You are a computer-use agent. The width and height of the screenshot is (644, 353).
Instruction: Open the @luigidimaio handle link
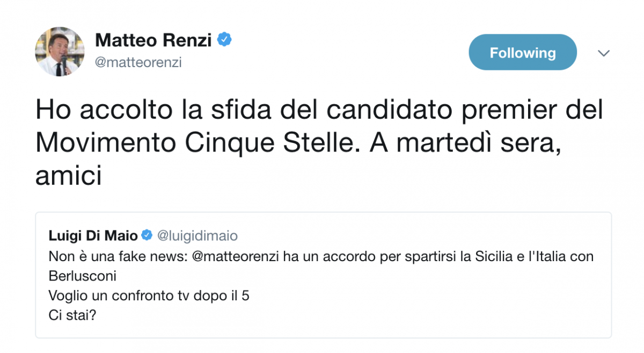click(x=197, y=235)
